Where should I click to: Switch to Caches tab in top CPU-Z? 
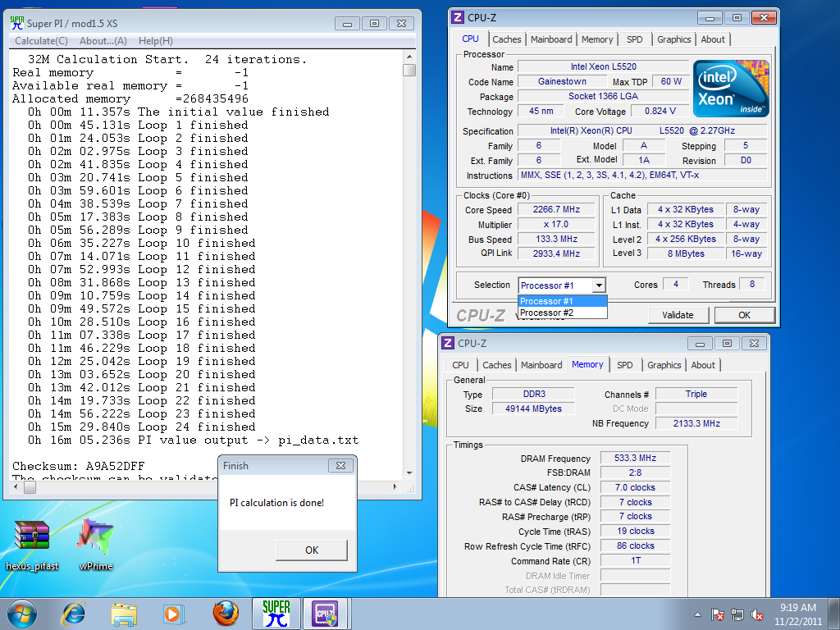(x=506, y=39)
